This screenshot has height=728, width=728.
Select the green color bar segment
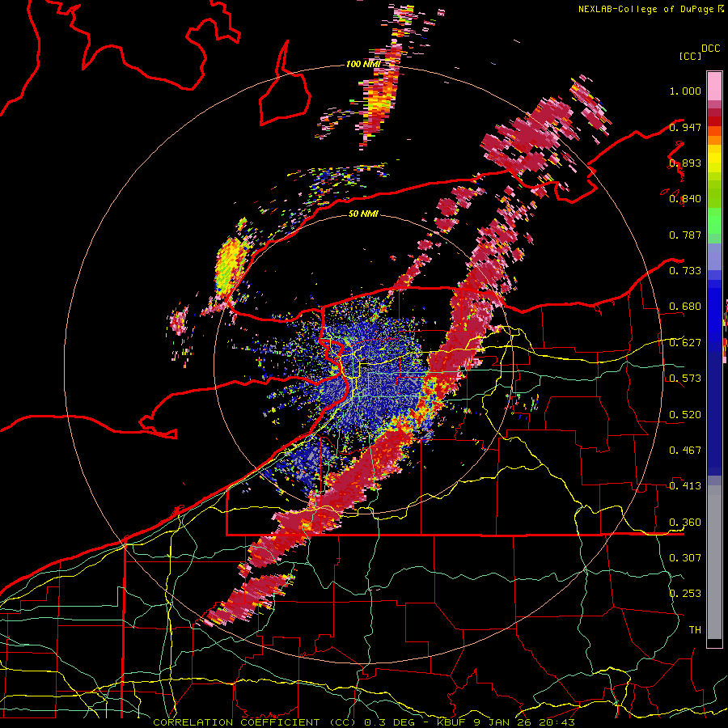tap(714, 221)
